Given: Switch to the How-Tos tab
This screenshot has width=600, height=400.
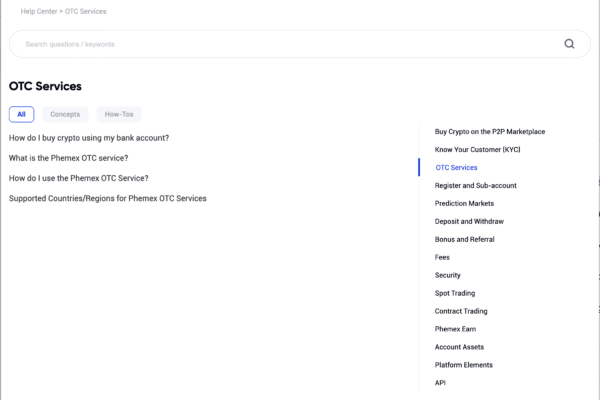Looking at the screenshot, I should click(119, 114).
